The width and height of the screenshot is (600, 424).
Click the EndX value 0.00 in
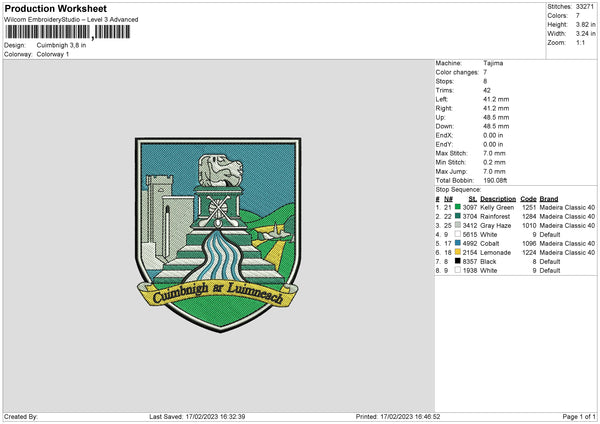pyautogui.click(x=493, y=135)
